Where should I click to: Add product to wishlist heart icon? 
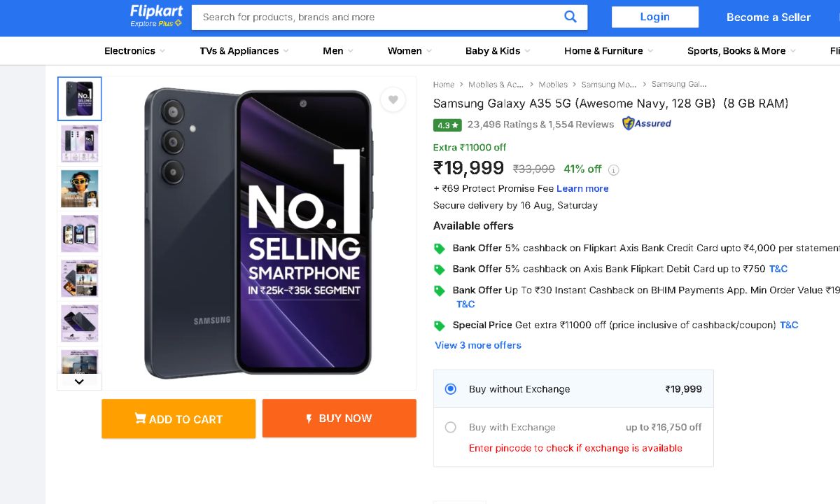pos(393,100)
